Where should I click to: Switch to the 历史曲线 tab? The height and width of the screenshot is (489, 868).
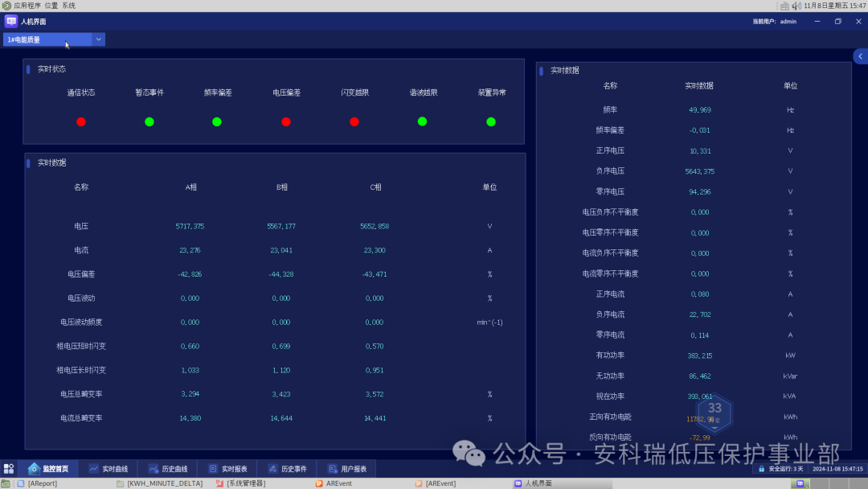(168, 469)
